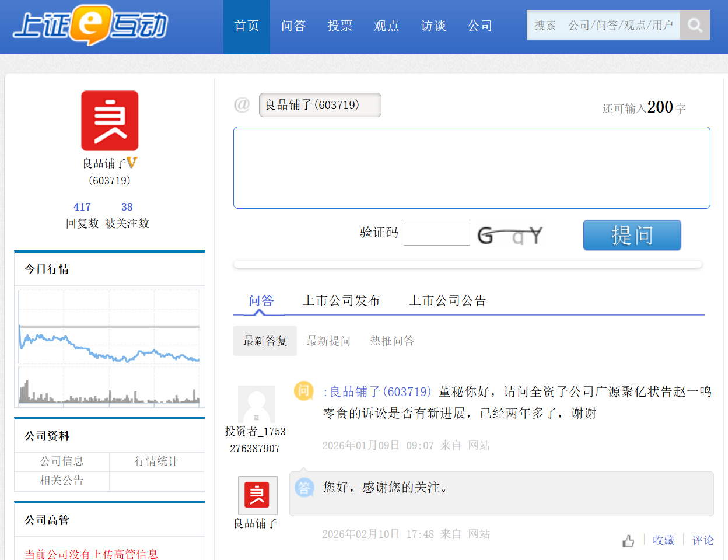Image resolution: width=728 pixels, height=560 pixels.
Task: Click the yellow 问 question bubble icon
Action: (x=303, y=390)
